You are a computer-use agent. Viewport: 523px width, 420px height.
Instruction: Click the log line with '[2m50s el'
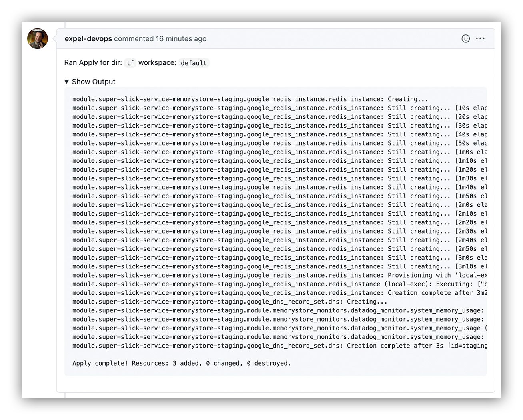point(279,249)
